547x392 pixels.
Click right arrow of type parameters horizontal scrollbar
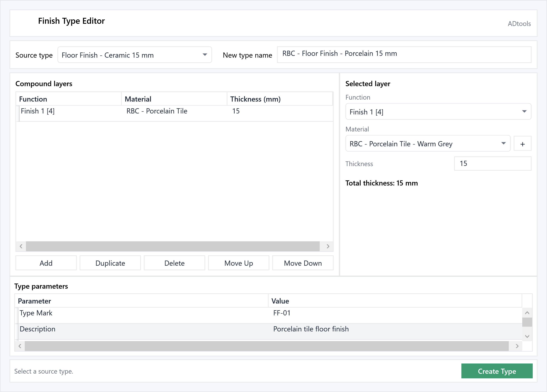coord(517,346)
